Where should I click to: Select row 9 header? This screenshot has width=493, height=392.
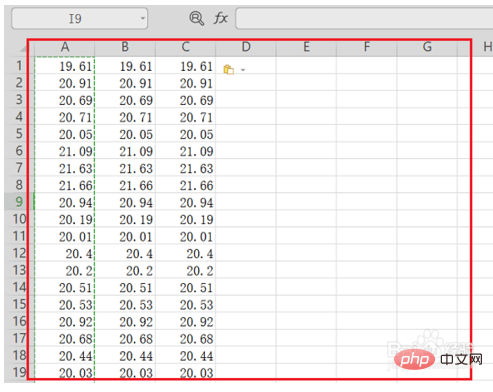tap(19, 201)
